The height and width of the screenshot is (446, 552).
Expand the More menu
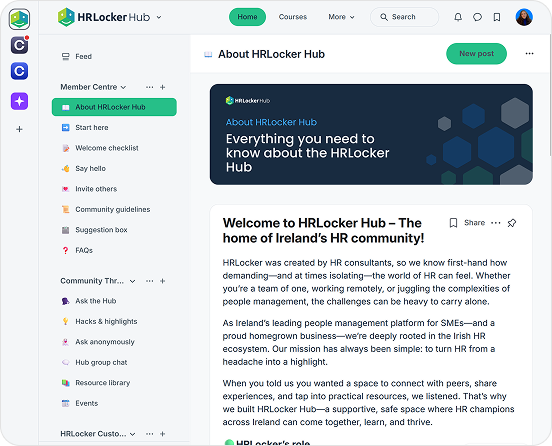pyautogui.click(x=341, y=17)
